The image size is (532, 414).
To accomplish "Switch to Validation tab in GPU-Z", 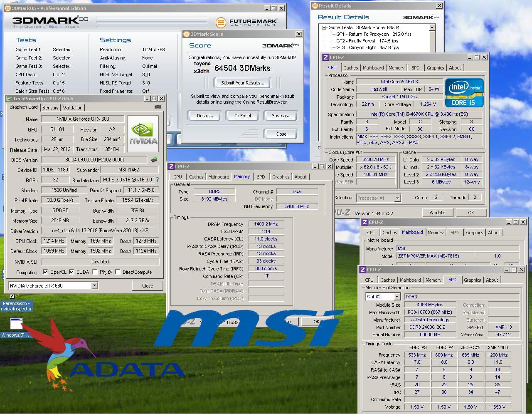I will pyautogui.click(x=73, y=108).
